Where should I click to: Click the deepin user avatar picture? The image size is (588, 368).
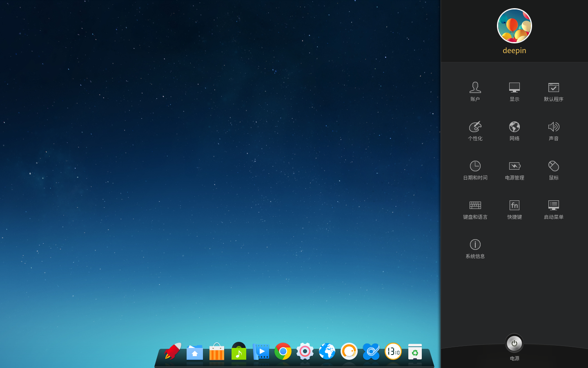click(514, 26)
